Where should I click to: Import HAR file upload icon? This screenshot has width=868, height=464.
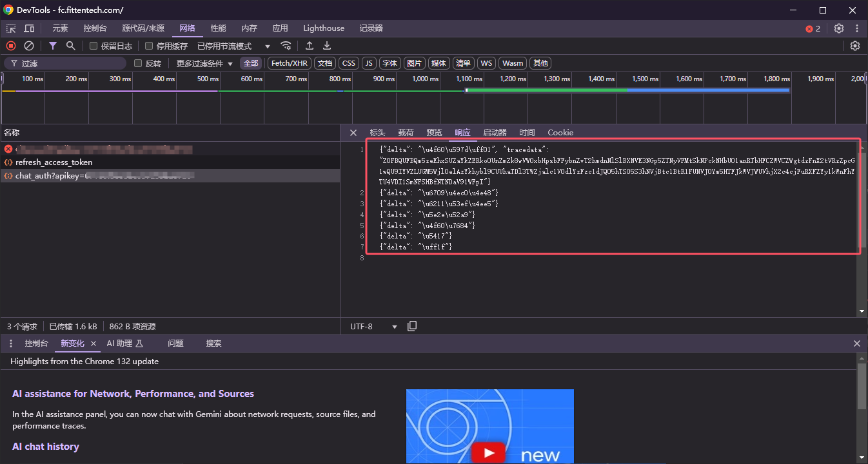(310, 46)
